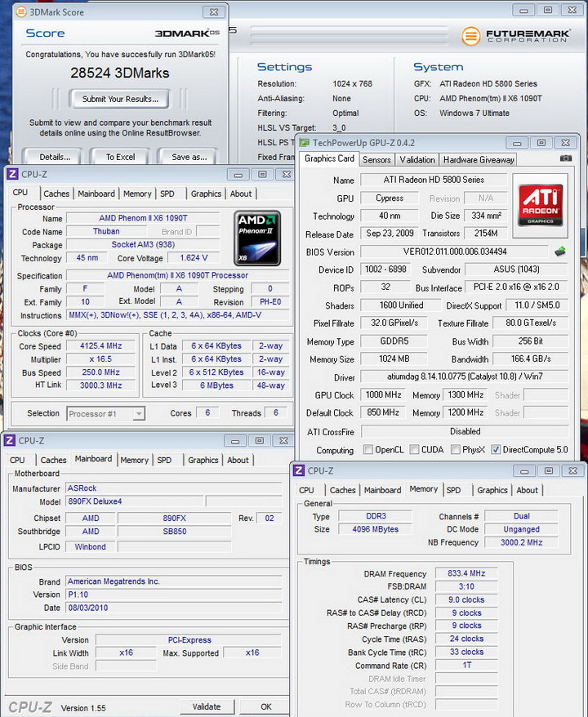Click the BIOS save chip icon in GPU-Z
This screenshot has height=717, width=588.
(560, 252)
